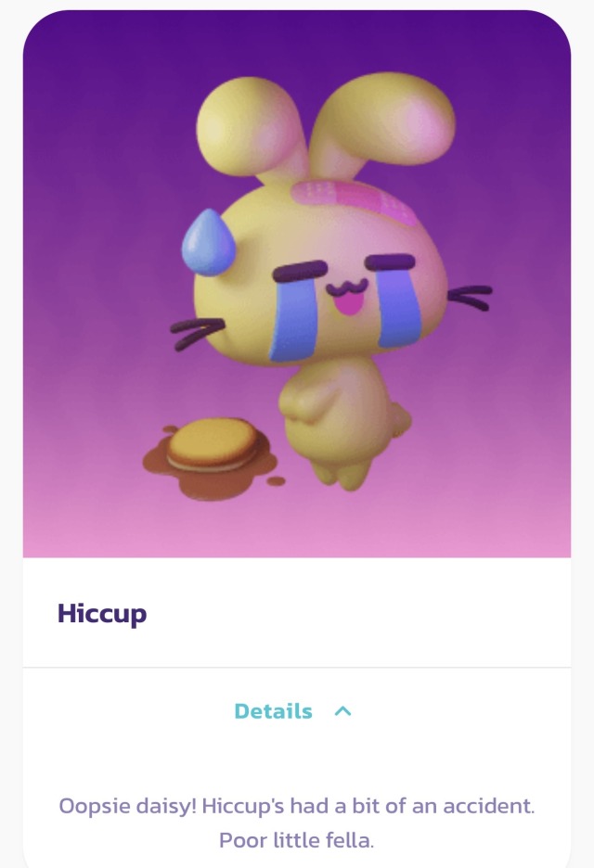Click the bunny's small fluffy tail
This screenshot has height=868, width=594.
(401, 420)
